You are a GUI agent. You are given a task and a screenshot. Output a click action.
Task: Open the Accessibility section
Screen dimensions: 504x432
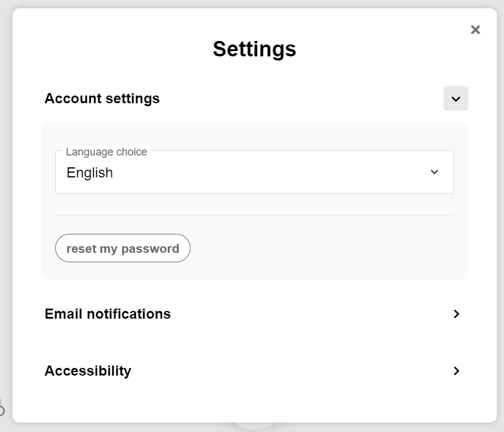(88, 371)
